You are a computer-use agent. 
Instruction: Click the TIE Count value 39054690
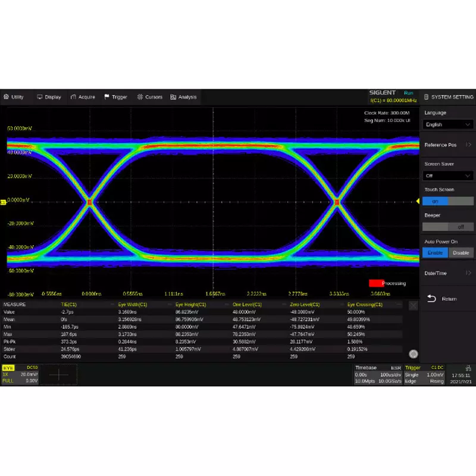pyautogui.click(x=71, y=356)
